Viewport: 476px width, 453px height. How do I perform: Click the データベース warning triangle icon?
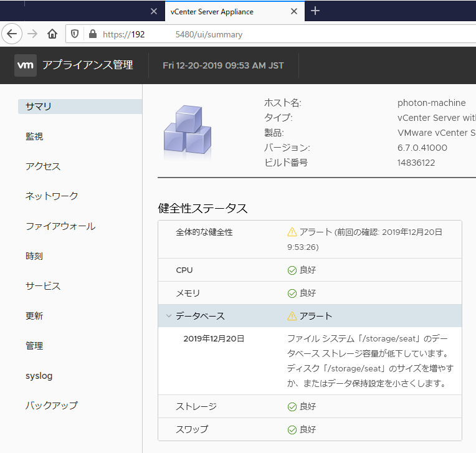tap(292, 316)
